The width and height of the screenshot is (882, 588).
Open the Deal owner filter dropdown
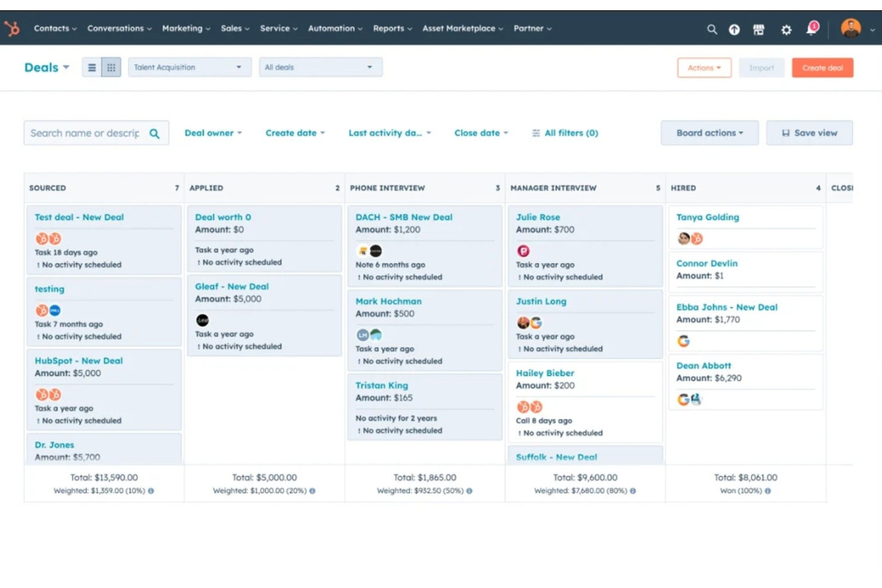click(213, 132)
